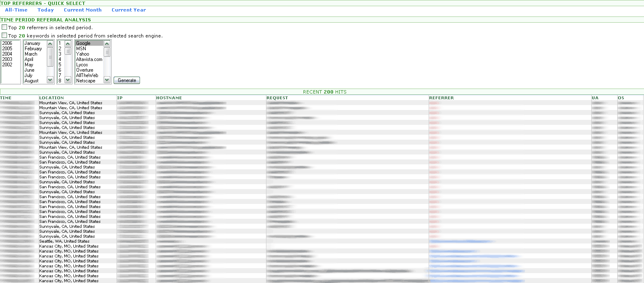Select day 5 in the day list

[61, 65]
